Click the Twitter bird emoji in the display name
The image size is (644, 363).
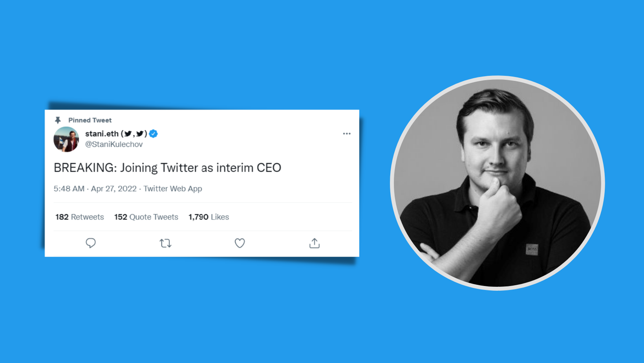128,134
